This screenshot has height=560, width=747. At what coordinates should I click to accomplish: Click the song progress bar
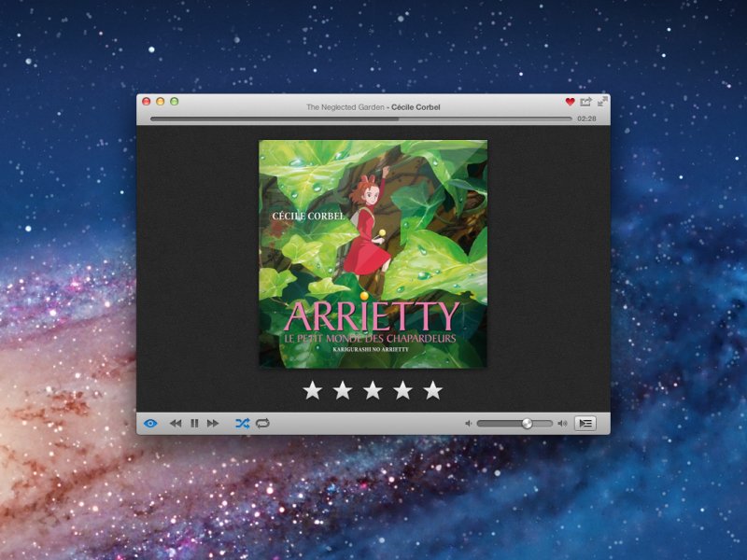(x=361, y=119)
